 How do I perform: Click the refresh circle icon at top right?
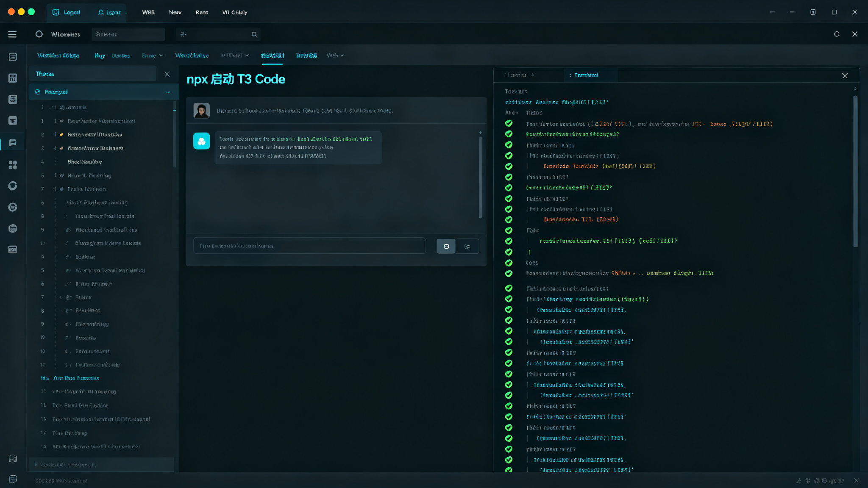pos(837,34)
